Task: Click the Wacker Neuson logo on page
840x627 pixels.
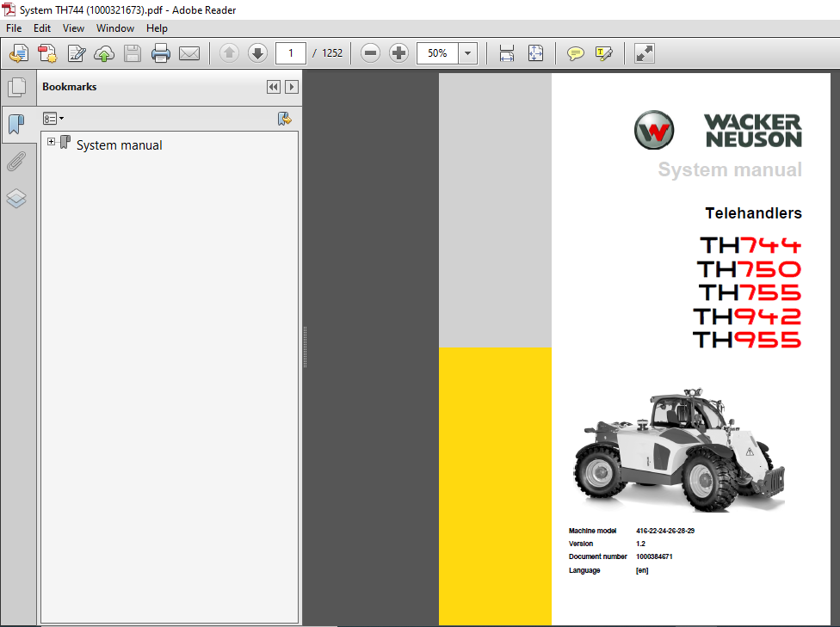Action: coord(718,130)
